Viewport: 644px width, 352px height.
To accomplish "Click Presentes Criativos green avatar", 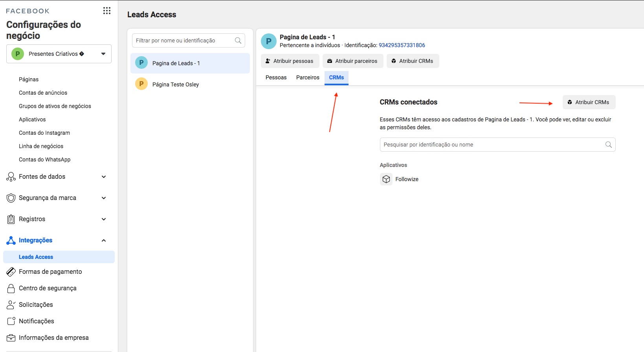I will coord(18,54).
